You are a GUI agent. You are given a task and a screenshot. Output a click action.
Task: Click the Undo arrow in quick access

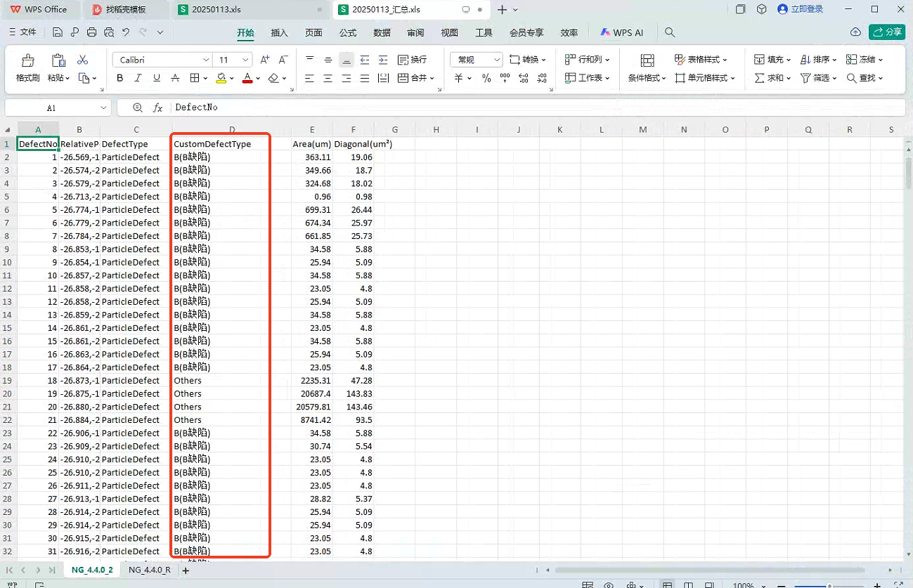[126, 32]
